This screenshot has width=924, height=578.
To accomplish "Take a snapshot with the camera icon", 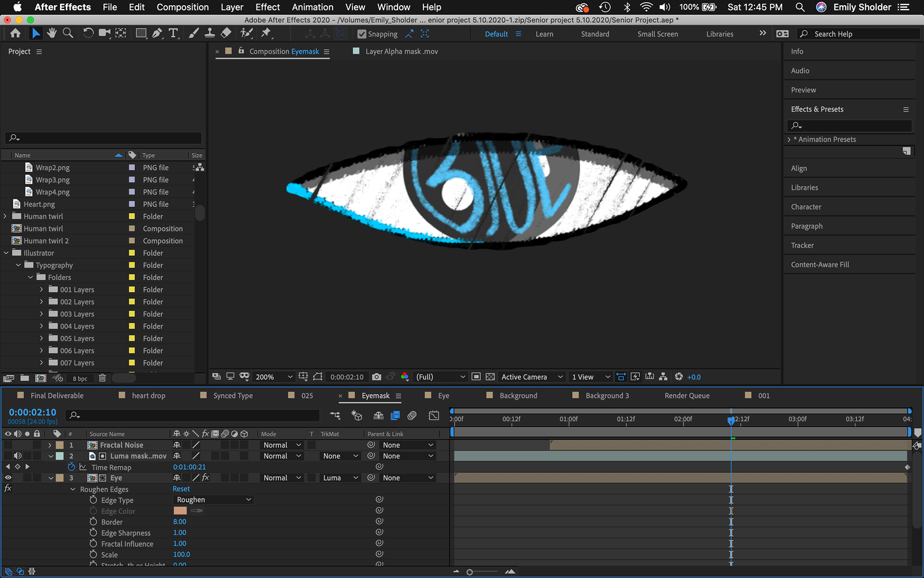I will point(377,377).
